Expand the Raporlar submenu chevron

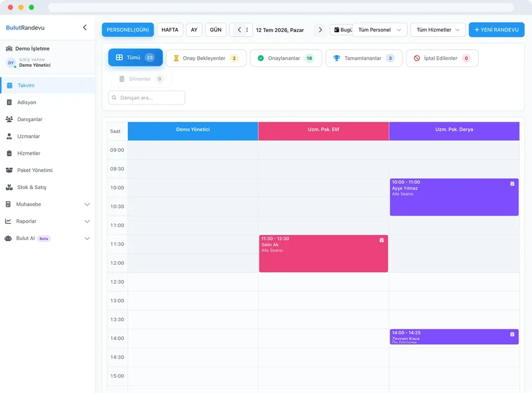87,221
